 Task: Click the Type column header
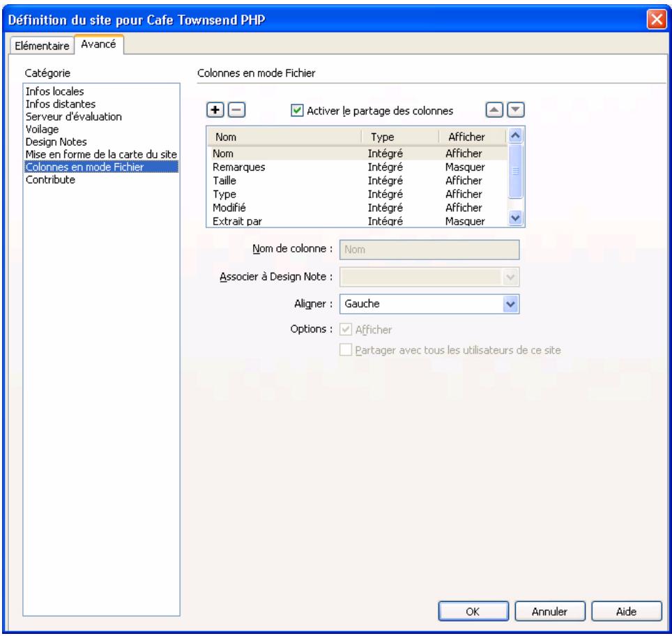tap(400, 137)
